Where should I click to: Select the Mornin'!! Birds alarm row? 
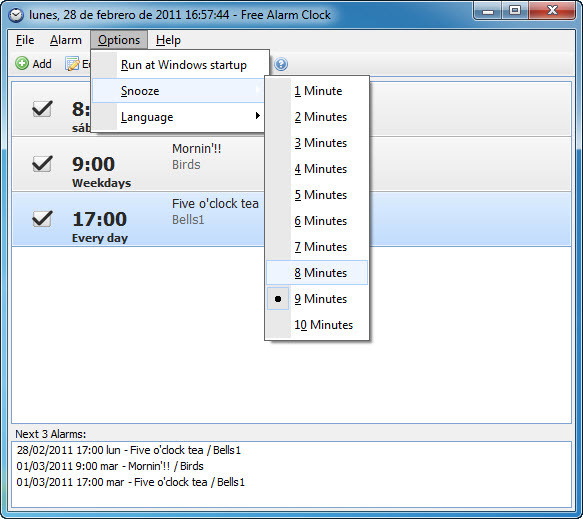(x=138, y=164)
